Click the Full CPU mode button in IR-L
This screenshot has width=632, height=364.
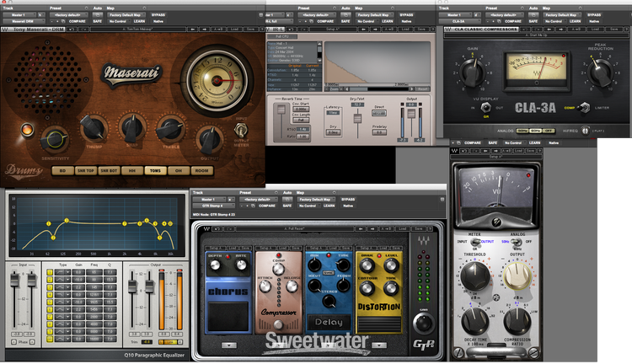282,36
